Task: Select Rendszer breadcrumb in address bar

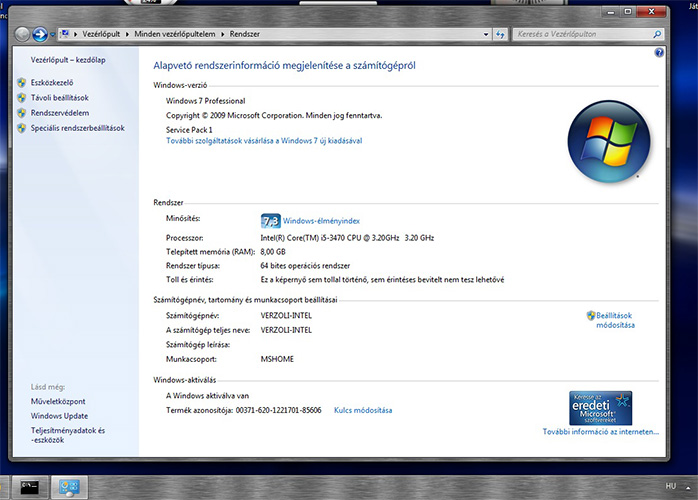Action: 244,34
